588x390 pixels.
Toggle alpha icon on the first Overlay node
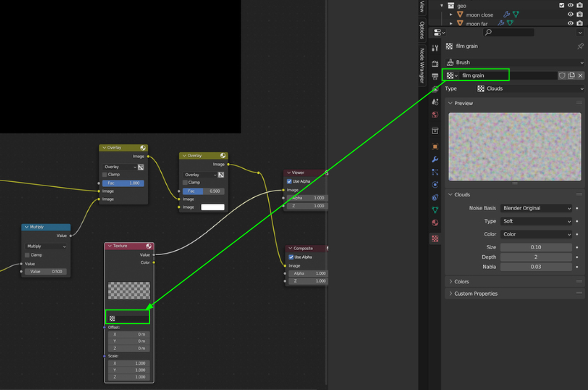[x=141, y=167]
